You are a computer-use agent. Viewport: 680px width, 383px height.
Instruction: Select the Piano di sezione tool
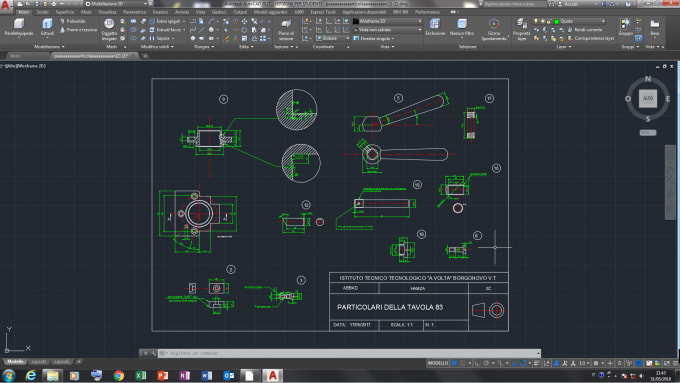(x=286, y=29)
